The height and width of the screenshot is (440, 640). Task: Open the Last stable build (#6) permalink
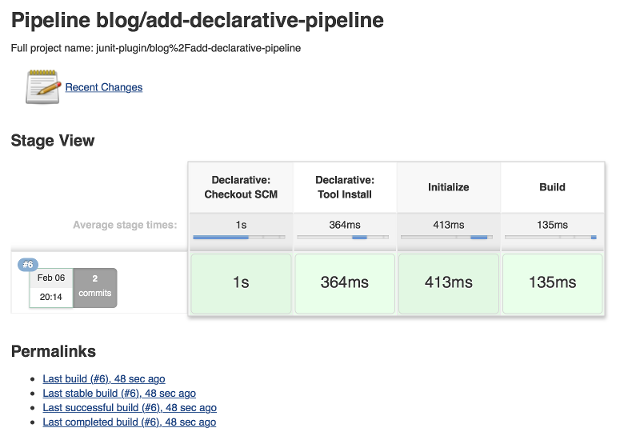(x=119, y=393)
